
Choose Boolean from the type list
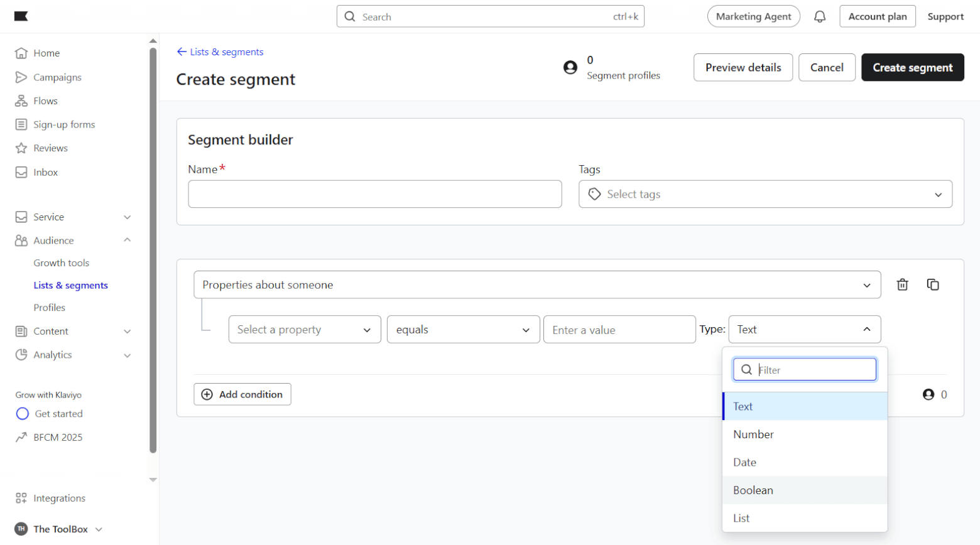tap(753, 490)
